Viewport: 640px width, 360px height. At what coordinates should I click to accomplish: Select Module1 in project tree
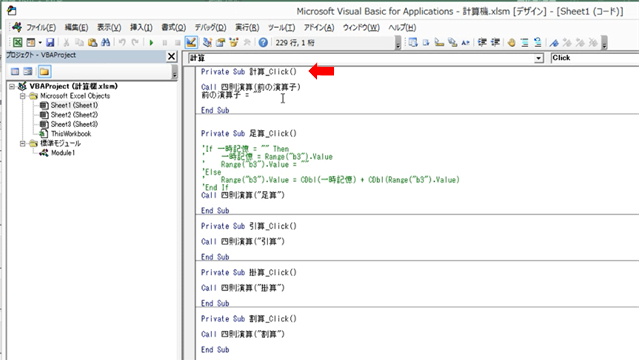[x=63, y=153]
